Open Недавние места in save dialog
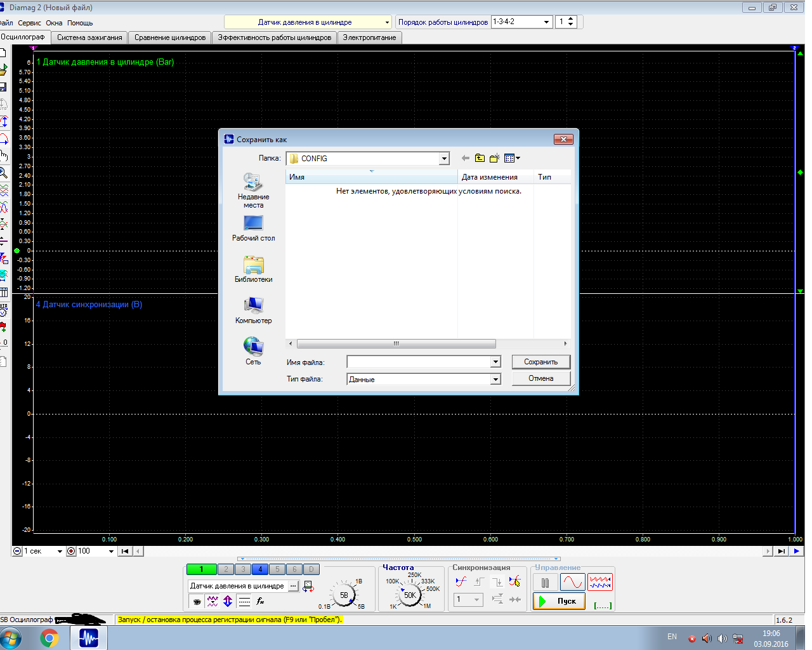 tap(253, 190)
